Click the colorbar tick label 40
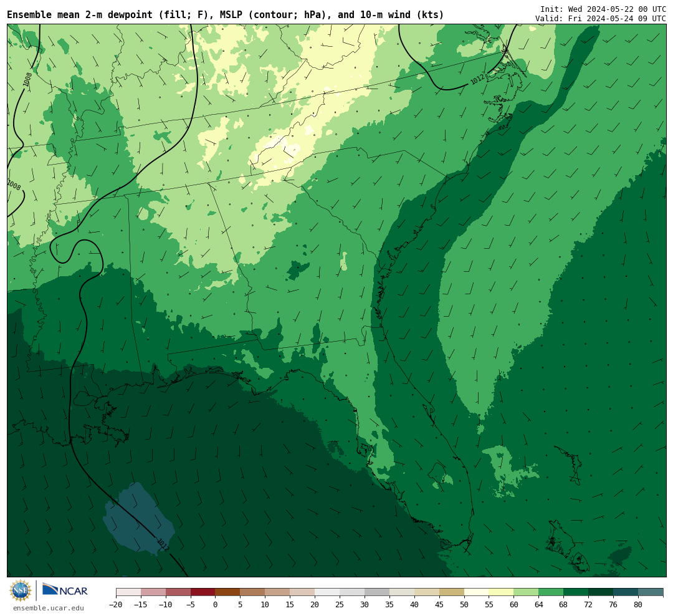Viewport: 673px width, 616px height. tap(414, 605)
